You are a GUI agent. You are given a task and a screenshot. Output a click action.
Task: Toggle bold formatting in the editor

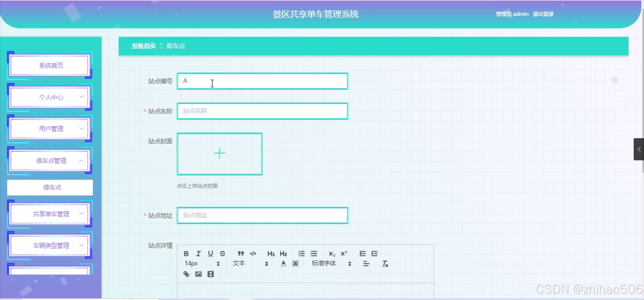coord(186,254)
